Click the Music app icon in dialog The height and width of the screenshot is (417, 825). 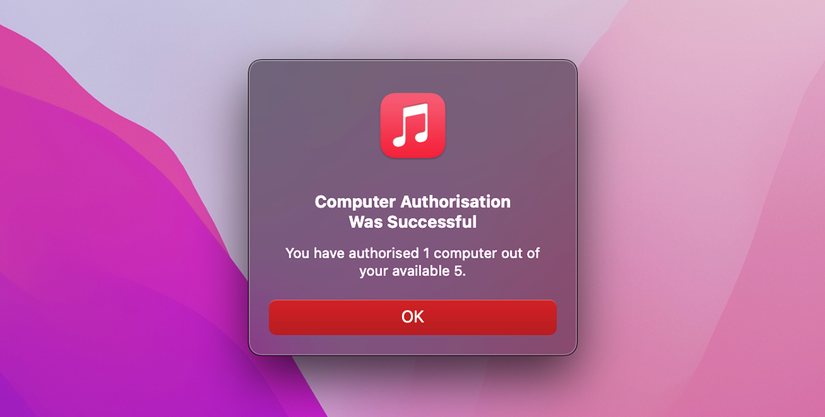click(412, 125)
